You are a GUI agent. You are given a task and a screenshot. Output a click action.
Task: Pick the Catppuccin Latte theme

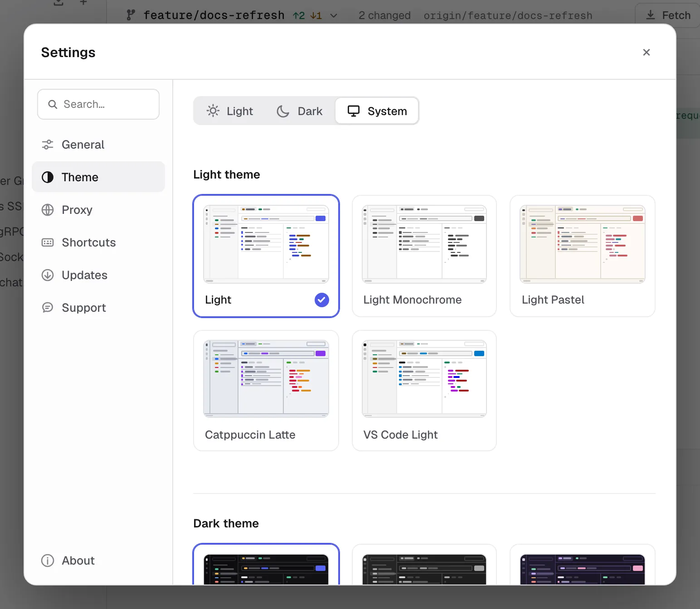266,391
